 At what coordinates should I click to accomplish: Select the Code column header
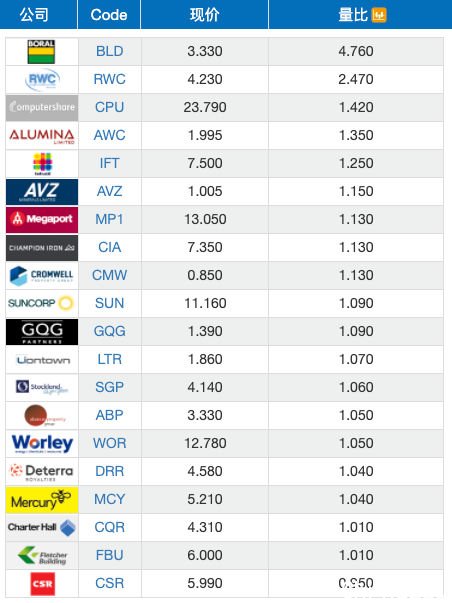point(109,15)
